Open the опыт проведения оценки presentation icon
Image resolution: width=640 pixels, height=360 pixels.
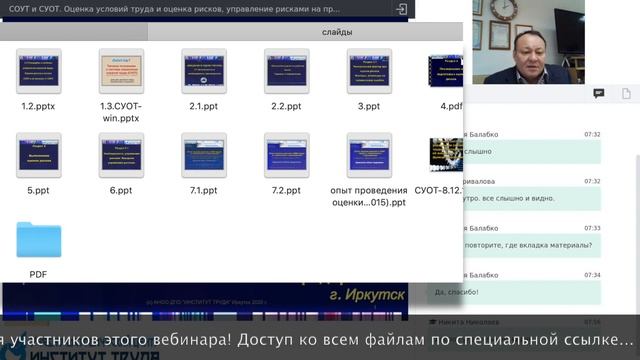[369, 155]
